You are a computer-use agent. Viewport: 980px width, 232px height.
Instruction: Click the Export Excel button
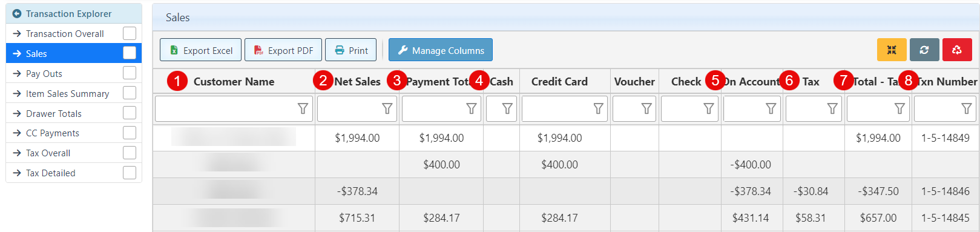tap(200, 50)
